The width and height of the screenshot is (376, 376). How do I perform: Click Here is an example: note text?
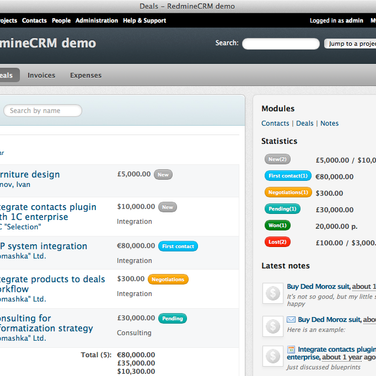[x=316, y=330]
